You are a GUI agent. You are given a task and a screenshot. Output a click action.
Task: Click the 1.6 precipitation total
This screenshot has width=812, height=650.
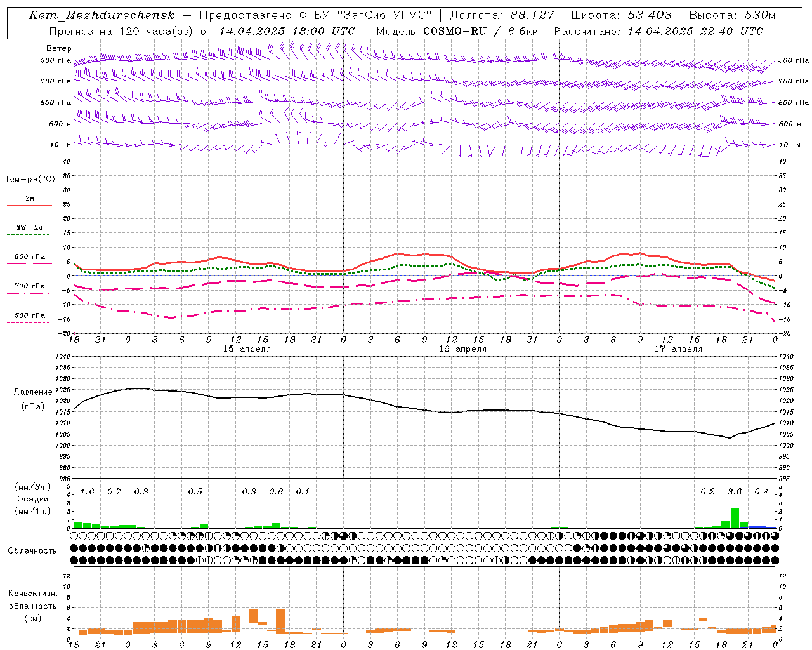pos(87,492)
